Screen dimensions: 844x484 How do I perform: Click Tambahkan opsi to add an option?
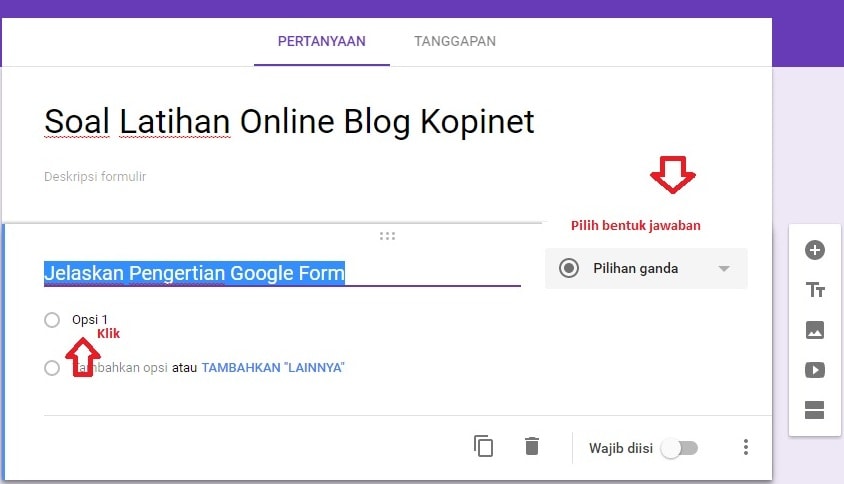pos(120,368)
